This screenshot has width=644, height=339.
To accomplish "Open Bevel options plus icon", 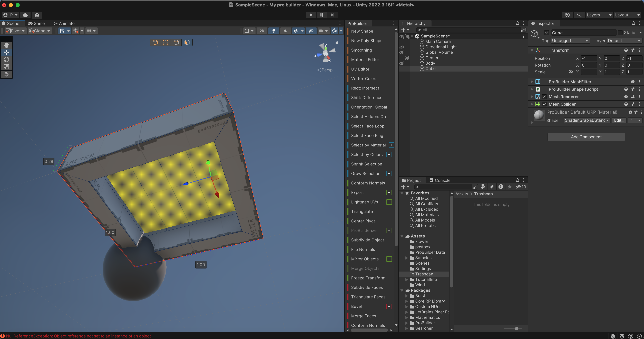I will pyautogui.click(x=389, y=306).
